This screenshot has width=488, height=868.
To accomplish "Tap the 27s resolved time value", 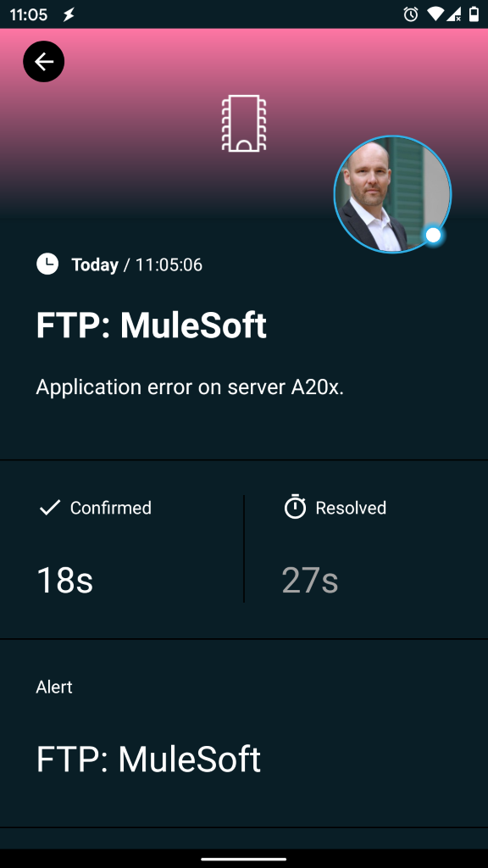I will (310, 580).
